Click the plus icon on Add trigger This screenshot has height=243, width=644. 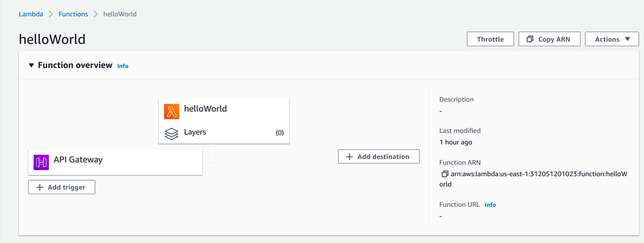pos(40,187)
